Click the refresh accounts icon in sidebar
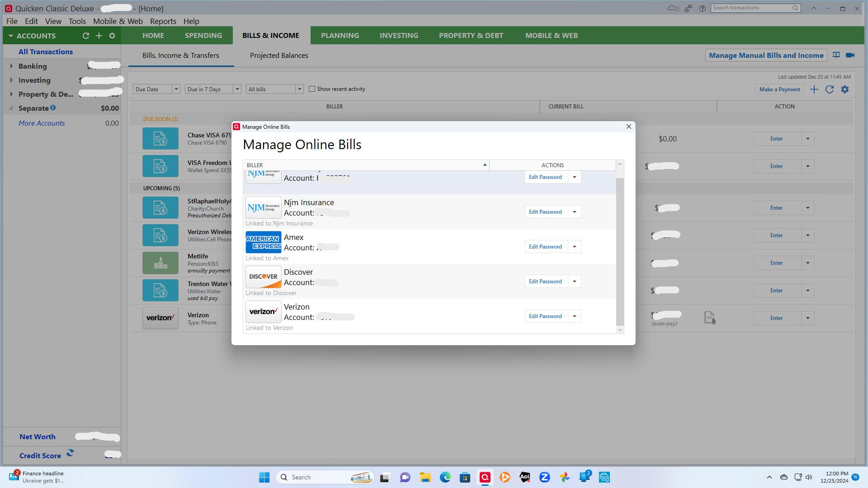Image resolution: width=868 pixels, height=488 pixels. (85, 36)
